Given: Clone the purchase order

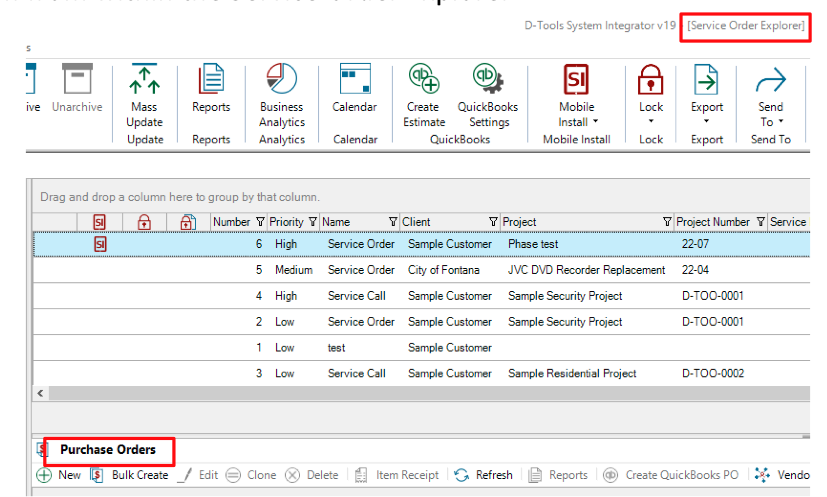Looking at the screenshot, I should 251,475.
